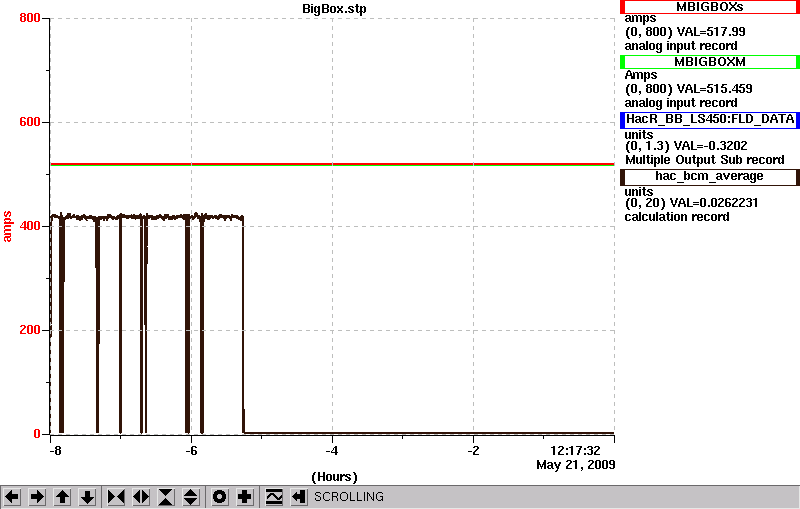Click the VAL=0.0262231 bcm average reading

[x=714, y=203]
